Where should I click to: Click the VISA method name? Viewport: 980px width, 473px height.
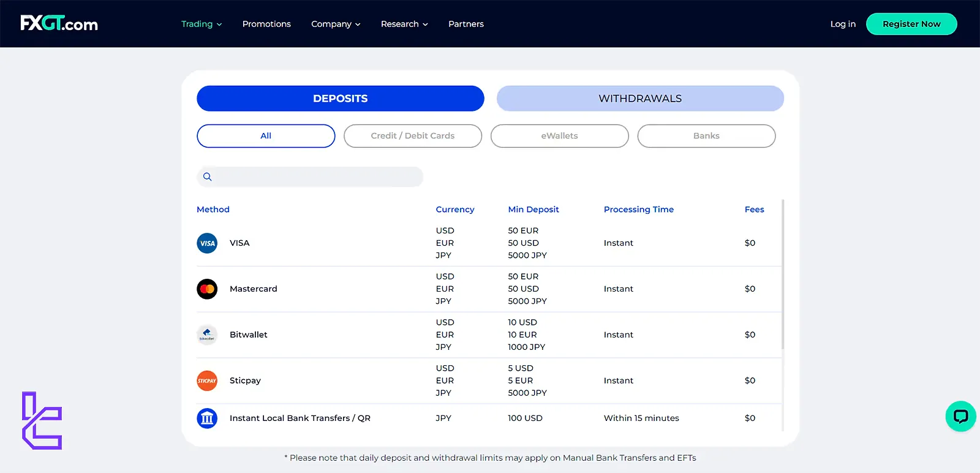click(x=239, y=243)
